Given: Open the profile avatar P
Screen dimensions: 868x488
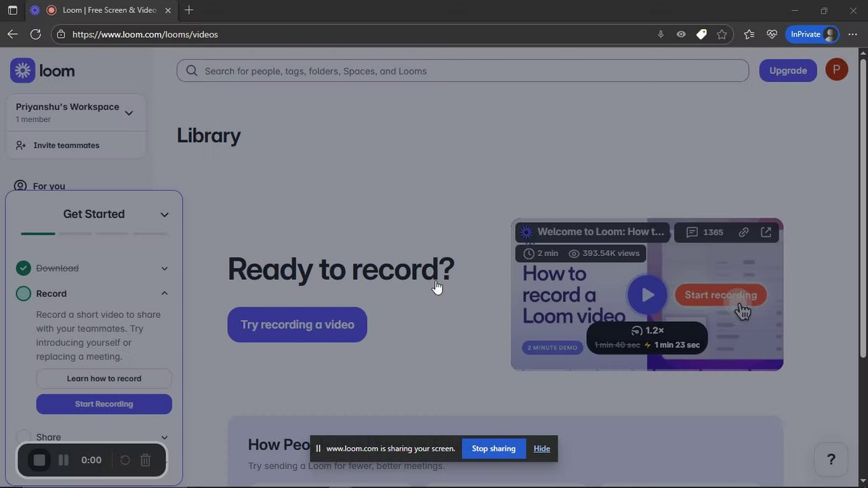Looking at the screenshot, I should (837, 70).
